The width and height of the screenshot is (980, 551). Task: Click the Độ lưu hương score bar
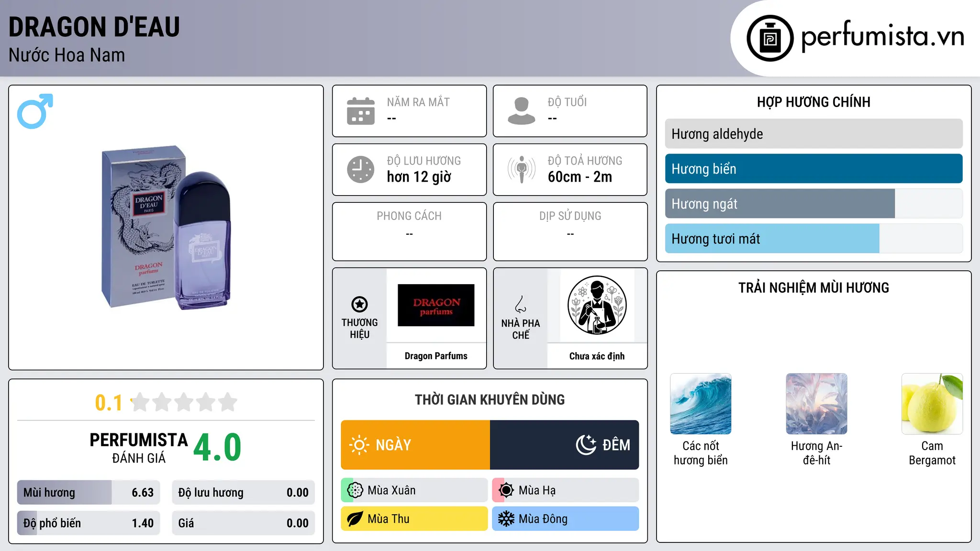click(243, 493)
